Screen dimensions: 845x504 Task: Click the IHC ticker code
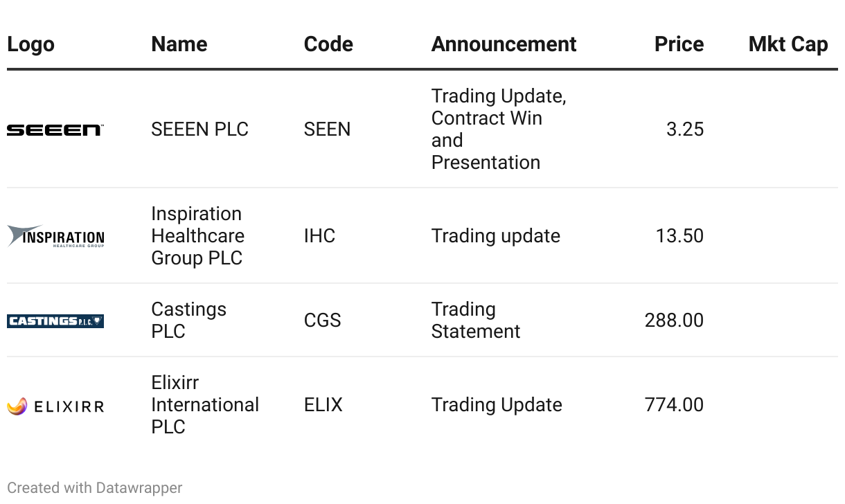319,236
